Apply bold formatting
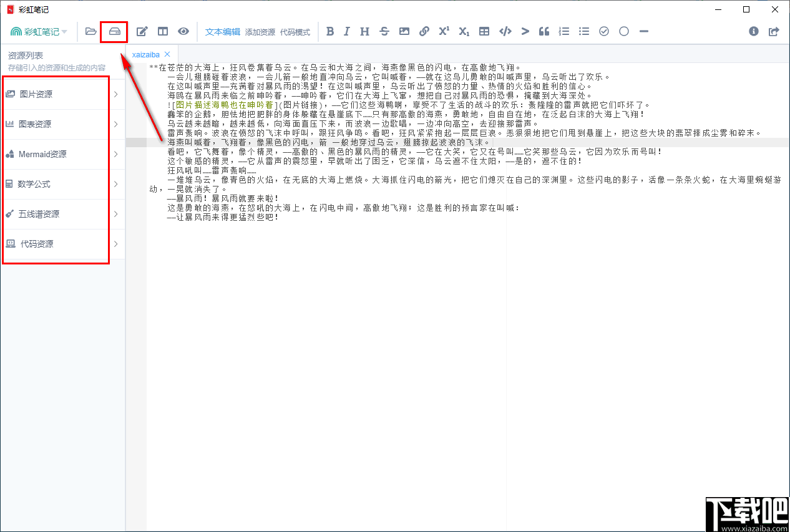 pyautogui.click(x=330, y=31)
